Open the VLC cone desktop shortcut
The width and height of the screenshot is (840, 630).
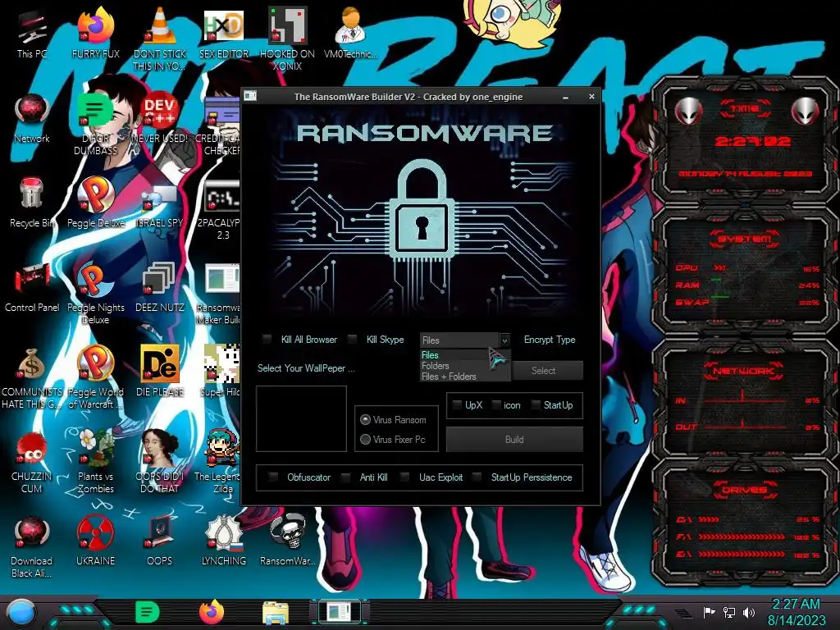click(x=160, y=39)
